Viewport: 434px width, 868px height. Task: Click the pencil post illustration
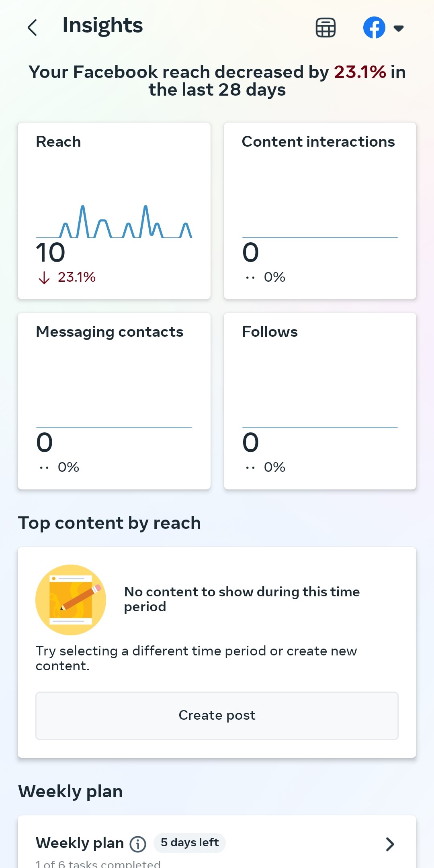click(71, 600)
